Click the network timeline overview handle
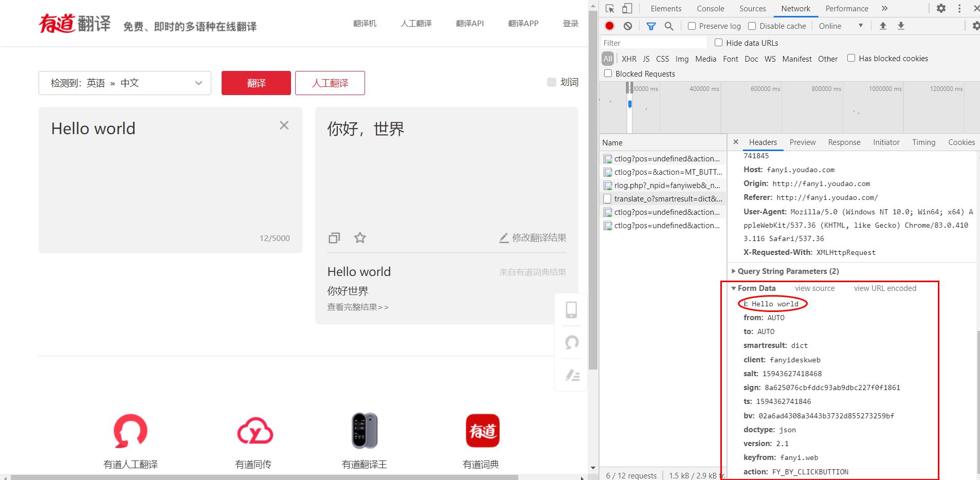 629,88
